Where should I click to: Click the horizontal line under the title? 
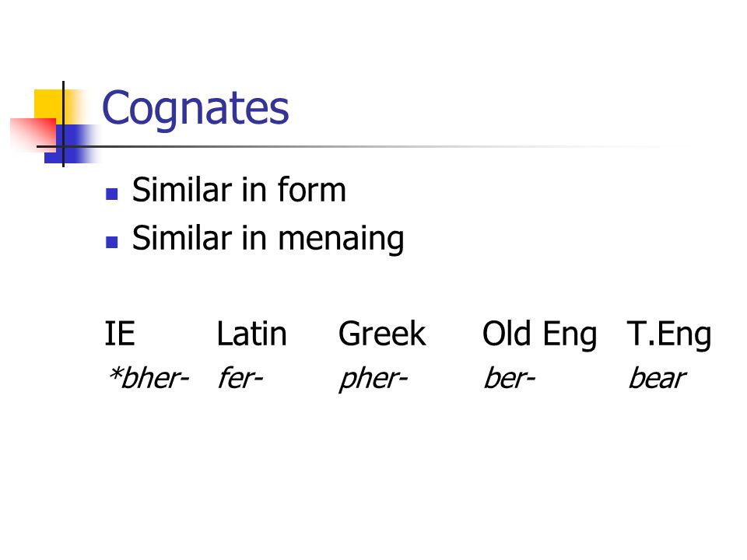362,146
